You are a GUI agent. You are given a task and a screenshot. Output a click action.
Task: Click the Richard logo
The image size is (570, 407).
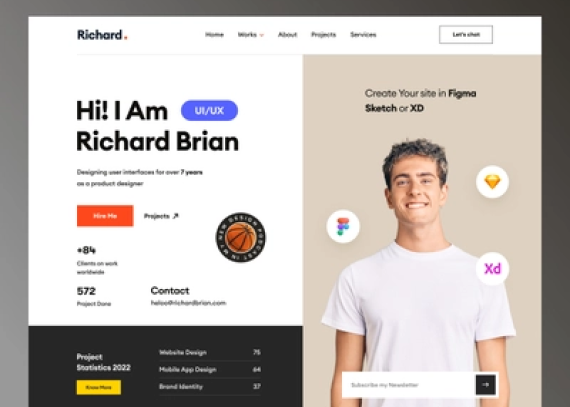pos(102,35)
